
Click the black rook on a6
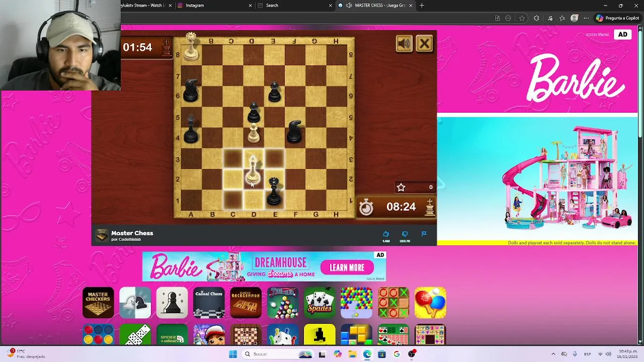(x=191, y=90)
